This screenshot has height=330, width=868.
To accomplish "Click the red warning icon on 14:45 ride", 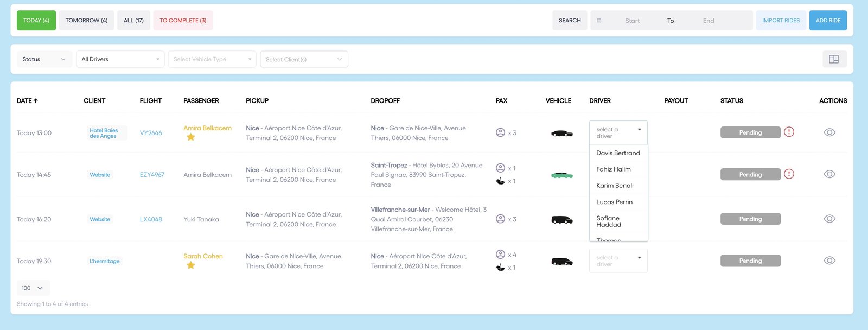I will click(789, 174).
